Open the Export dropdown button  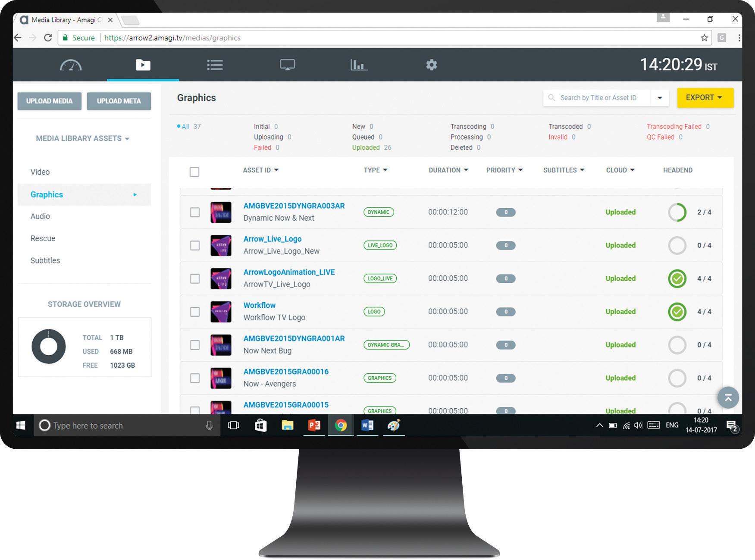(x=705, y=98)
